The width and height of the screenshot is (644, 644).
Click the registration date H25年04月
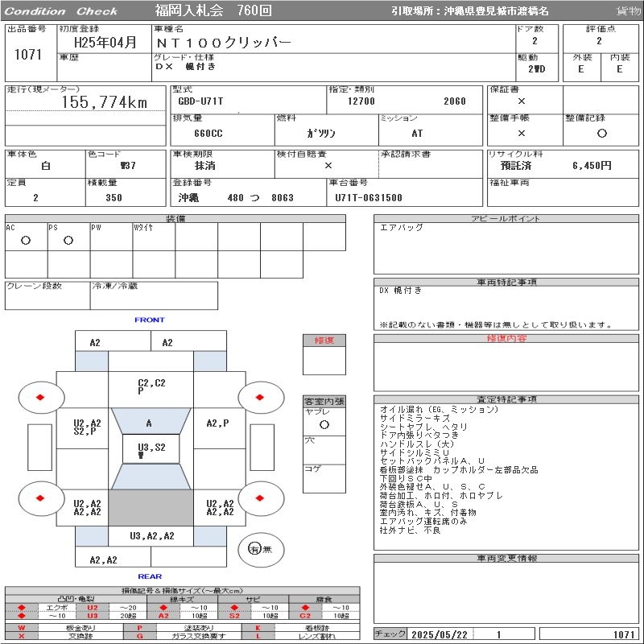click(x=105, y=42)
